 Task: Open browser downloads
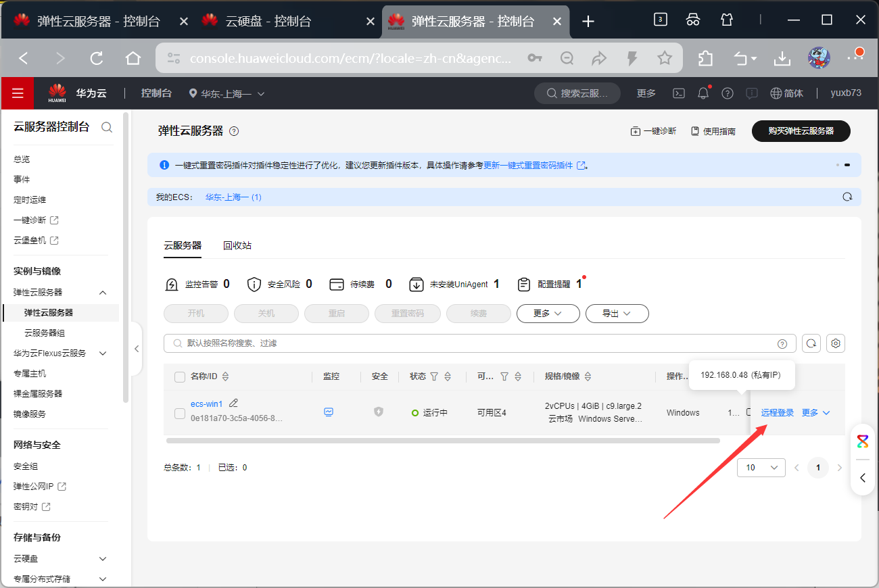pos(782,58)
